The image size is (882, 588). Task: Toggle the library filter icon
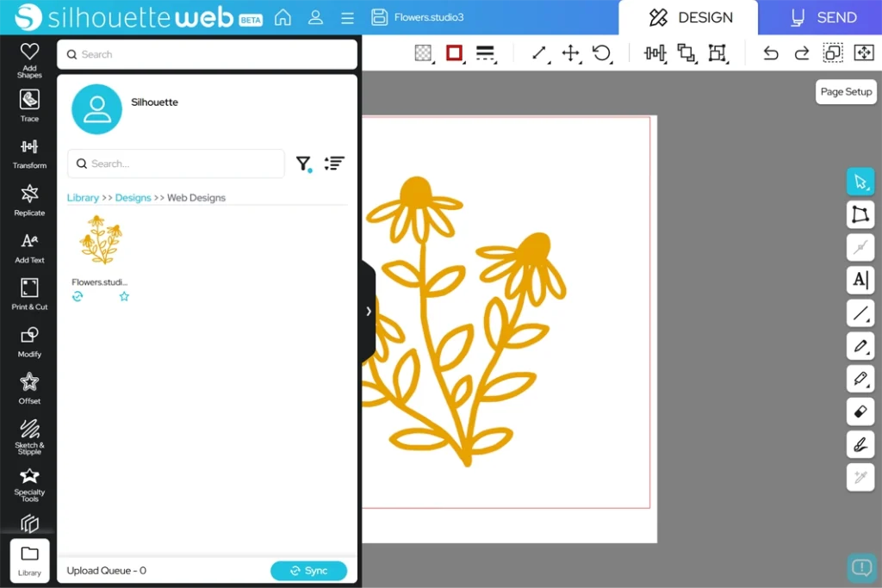point(303,164)
